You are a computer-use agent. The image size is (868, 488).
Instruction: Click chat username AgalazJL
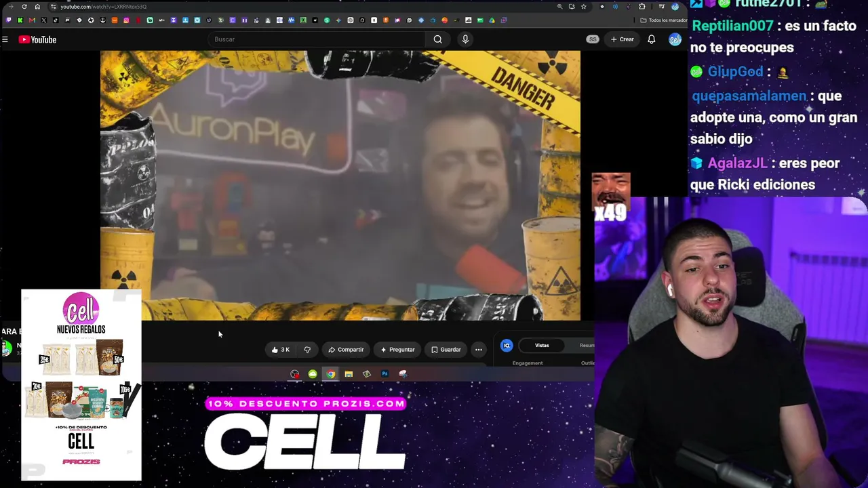pos(737,163)
